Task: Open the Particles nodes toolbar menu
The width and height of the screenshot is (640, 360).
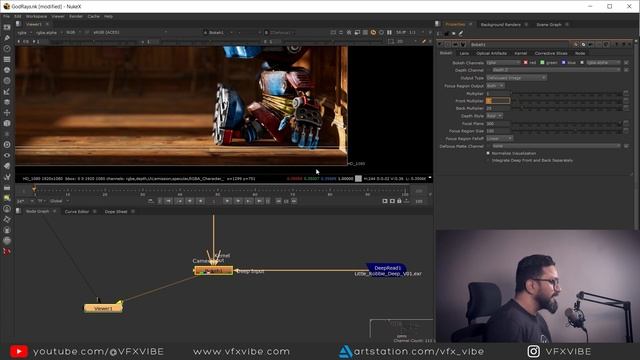Action: click(x=7, y=134)
